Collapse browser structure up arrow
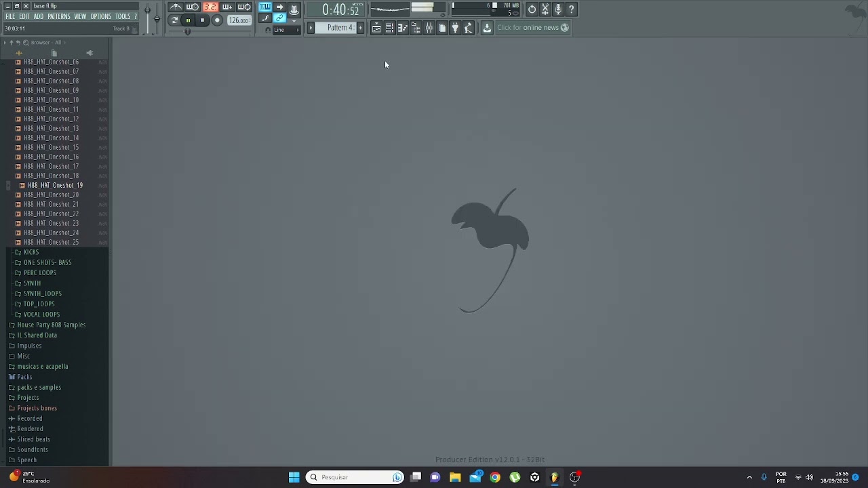 click(12, 43)
